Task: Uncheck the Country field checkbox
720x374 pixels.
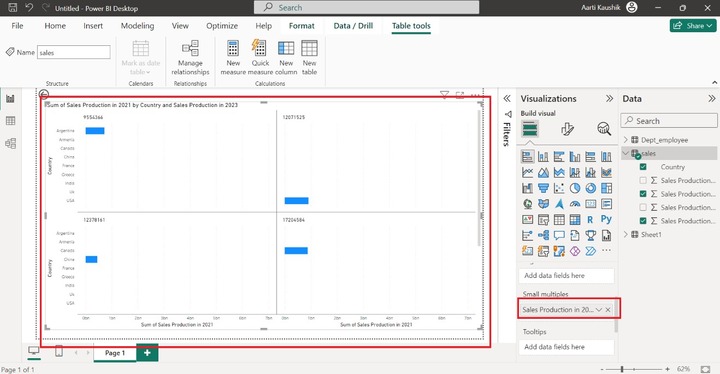Action: pyautogui.click(x=643, y=167)
